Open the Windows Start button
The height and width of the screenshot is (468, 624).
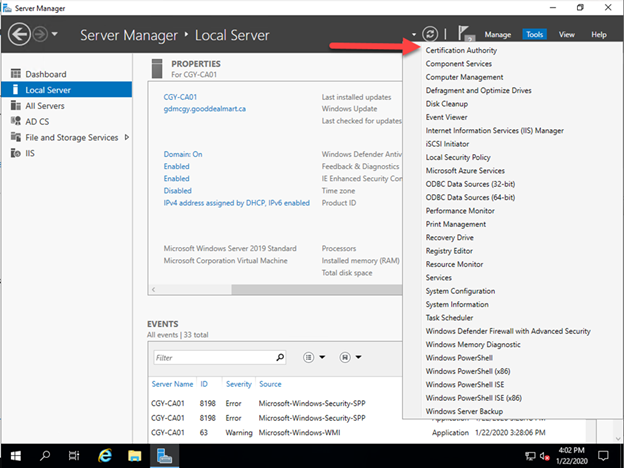16,456
